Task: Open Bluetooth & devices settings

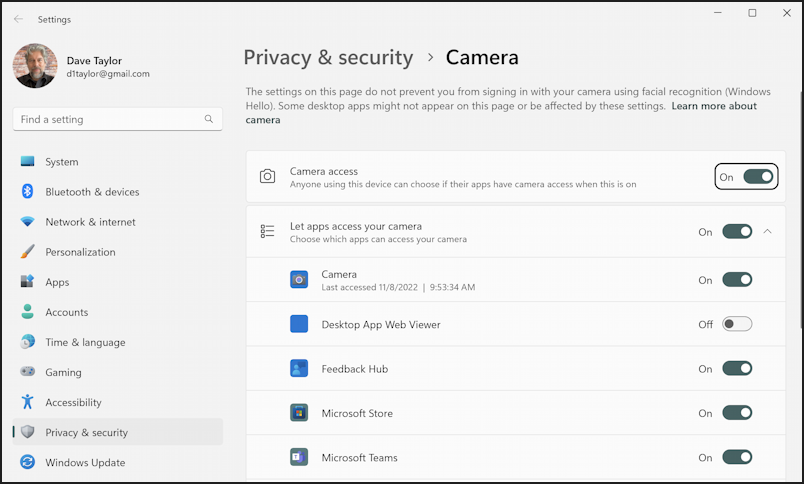Action: [117, 192]
